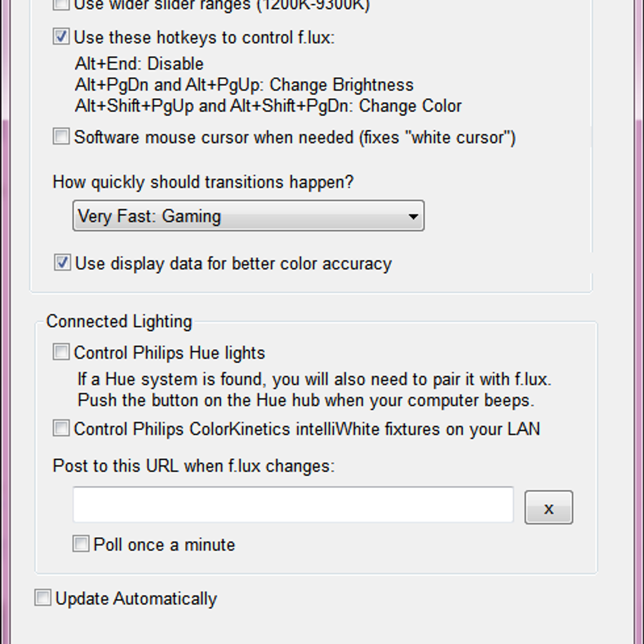Click the 'Alt+End: Disable' hotkey line
This screenshot has height=644, width=644.
pyautogui.click(x=139, y=64)
